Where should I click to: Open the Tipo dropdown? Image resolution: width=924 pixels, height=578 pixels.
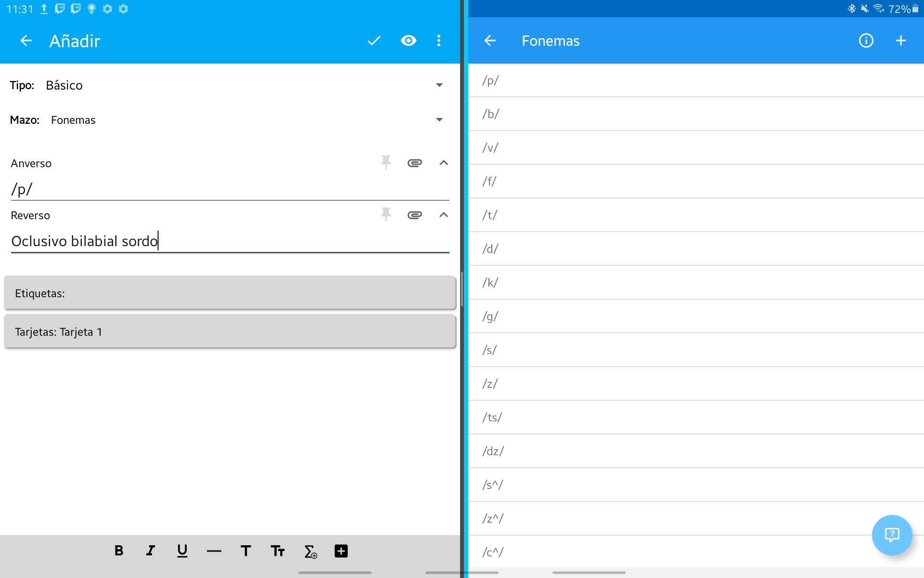point(438,85)
